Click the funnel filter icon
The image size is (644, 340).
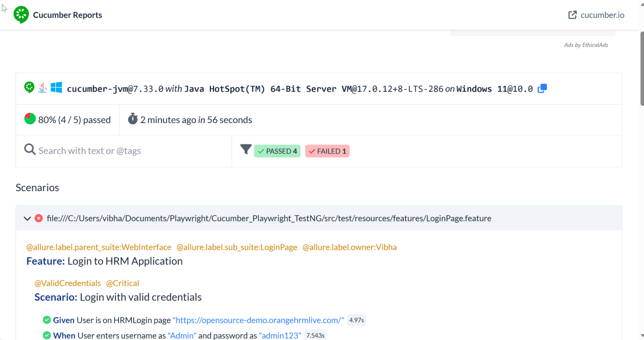(x=246, y=150)
